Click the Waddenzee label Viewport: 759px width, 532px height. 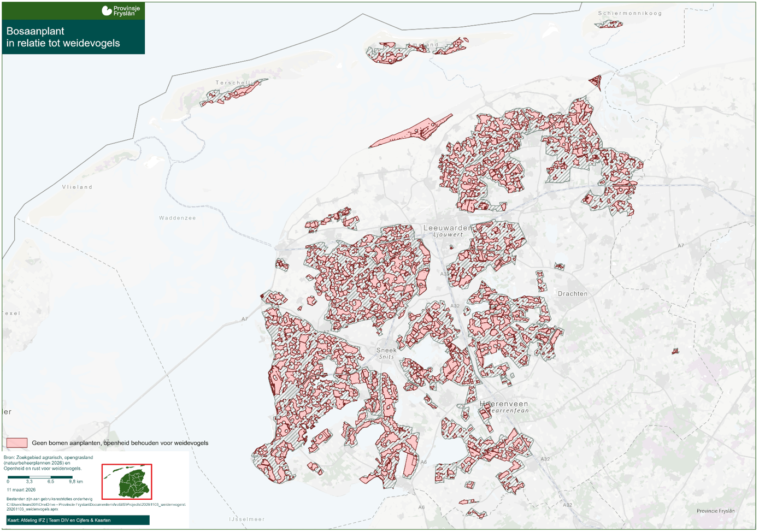(177, 218)
